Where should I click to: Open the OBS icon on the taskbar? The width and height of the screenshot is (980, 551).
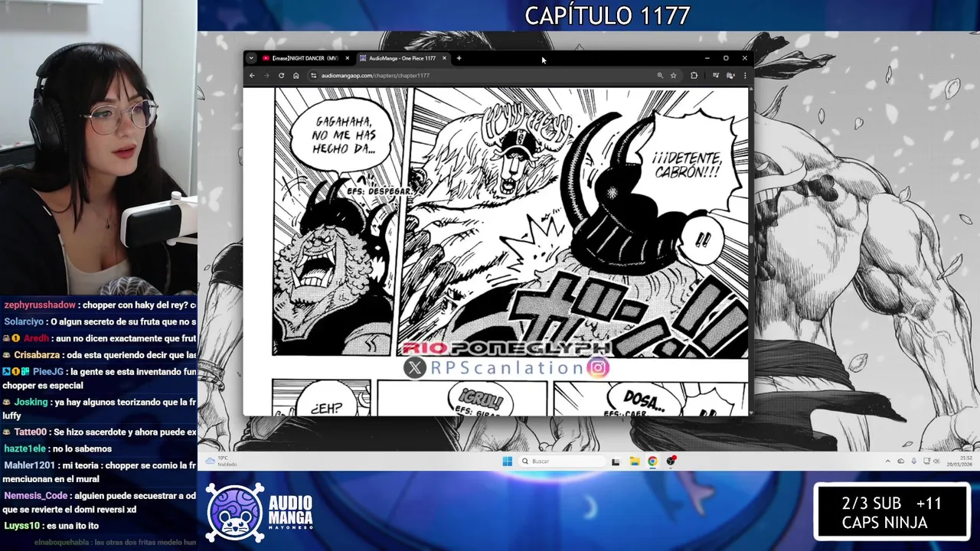[x=671, y=461]
